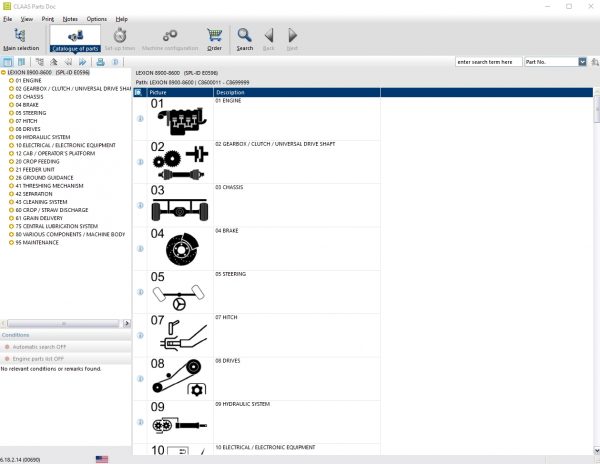The image size is (600, 464).
Task: Open the Notes menu
Action: [69, 19]
